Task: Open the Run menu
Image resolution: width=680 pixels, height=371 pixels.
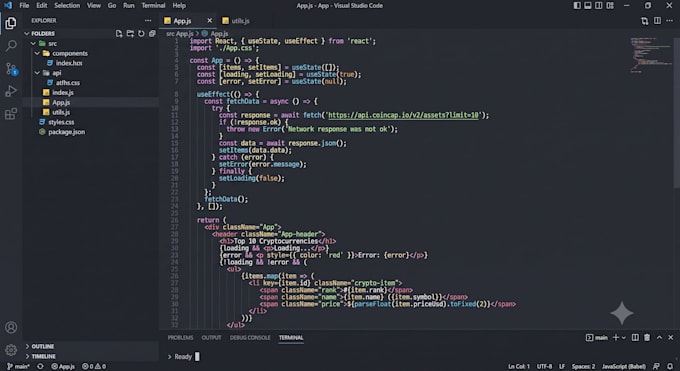Action: pyautogui.click(x=129, y=6)
